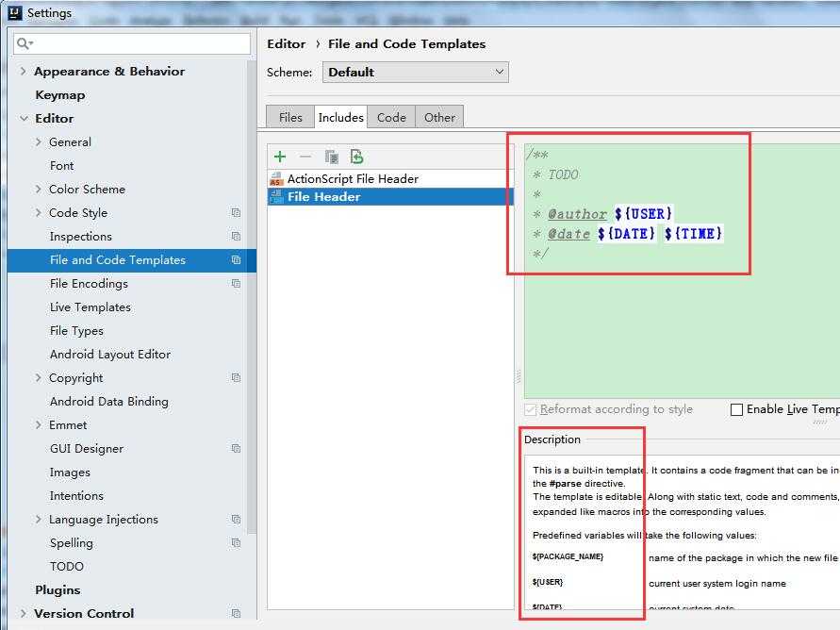The height and width of the screenshot is (630, 840).
Task: Open Android Data Binding settings
Action: [x=109, y=401]
